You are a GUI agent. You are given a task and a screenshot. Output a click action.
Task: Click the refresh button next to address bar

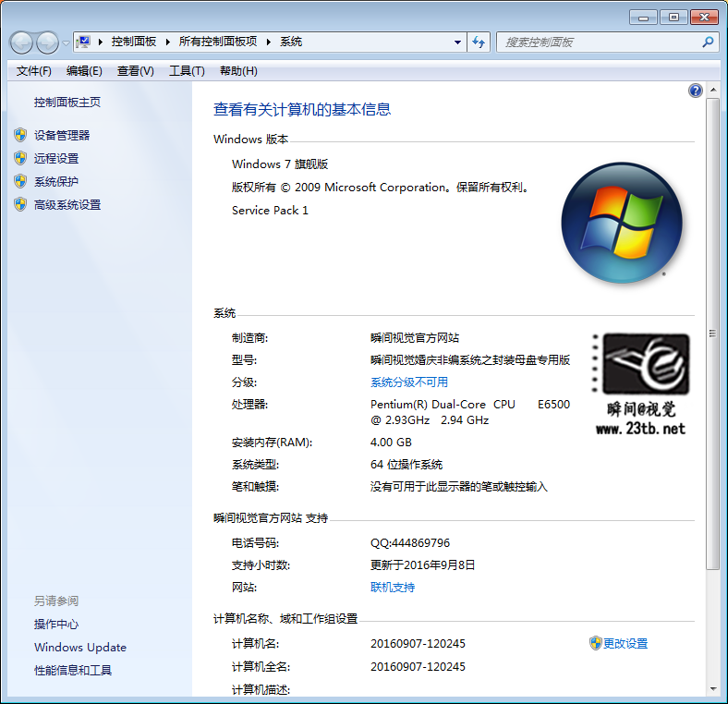coord(479,42)
